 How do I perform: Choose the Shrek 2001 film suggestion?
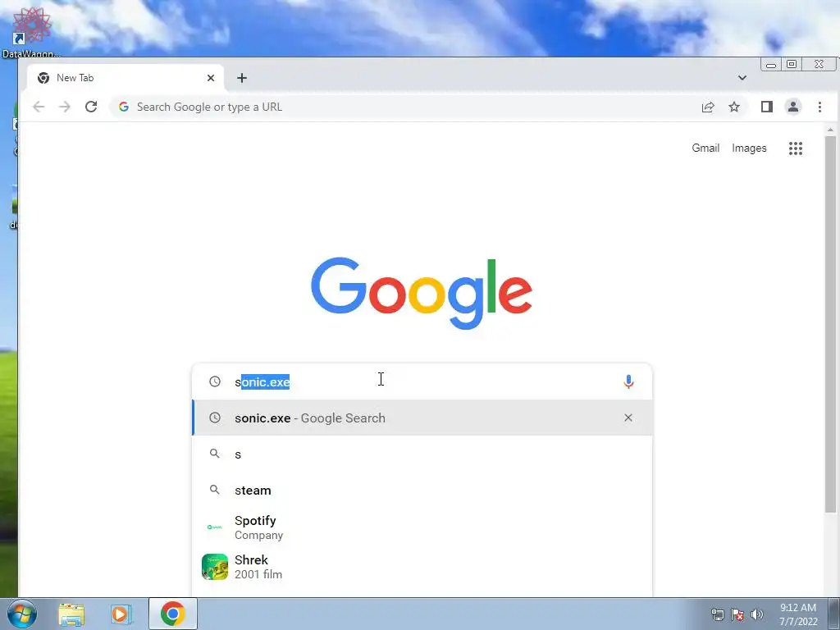(422, 567)
